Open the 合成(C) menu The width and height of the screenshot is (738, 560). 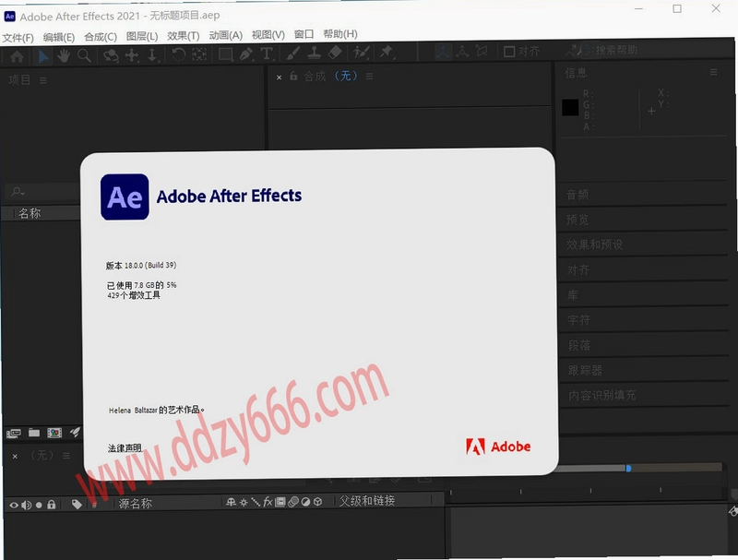[101, 37]
